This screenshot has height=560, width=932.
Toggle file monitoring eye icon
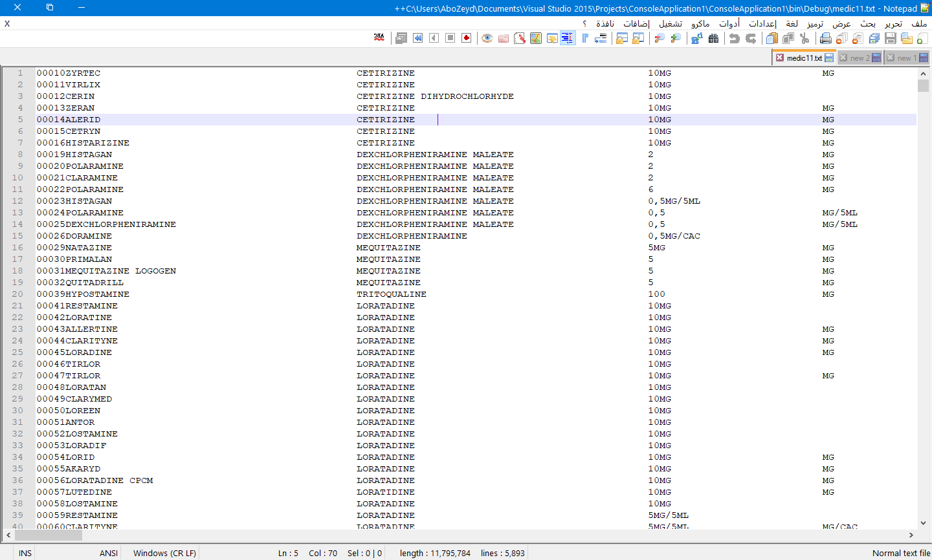[x=487, y=39]
